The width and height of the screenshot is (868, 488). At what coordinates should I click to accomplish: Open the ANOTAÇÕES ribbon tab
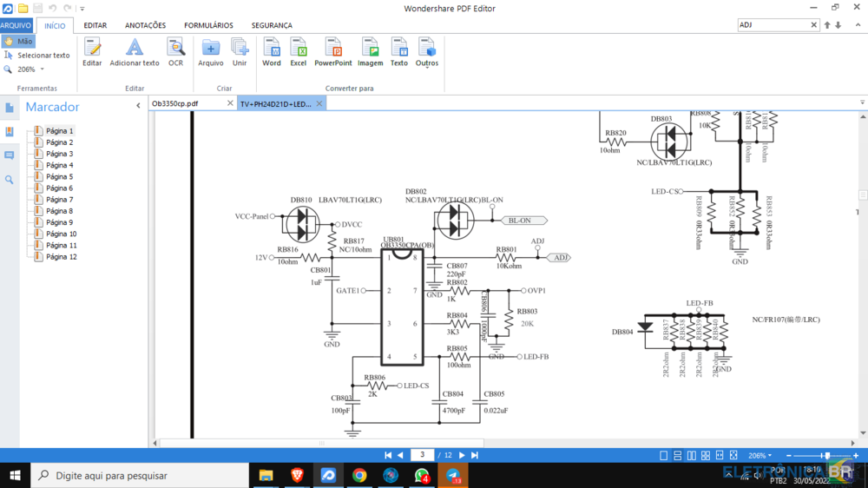(x=145, y=25)
